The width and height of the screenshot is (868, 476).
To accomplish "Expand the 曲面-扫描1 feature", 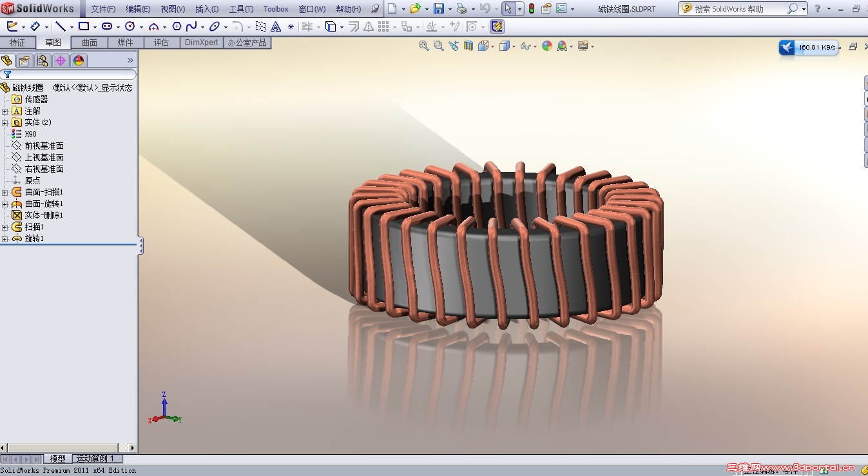I will 5,192.
